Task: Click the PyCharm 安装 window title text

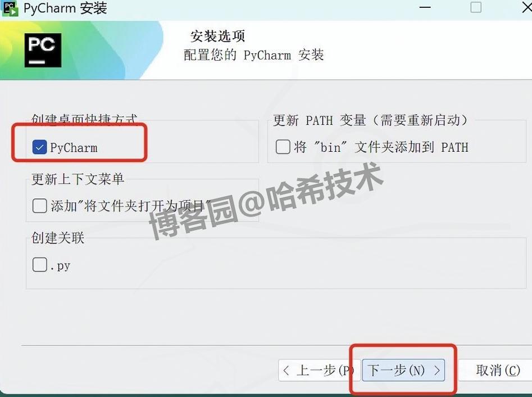Action: point(66,8)
